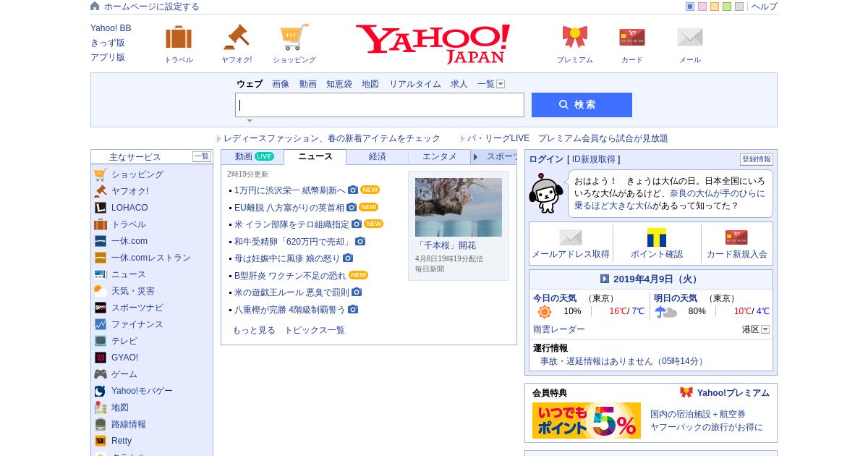
Task: Open the Yahoo! BB link
Action: [x=111, y=28]
